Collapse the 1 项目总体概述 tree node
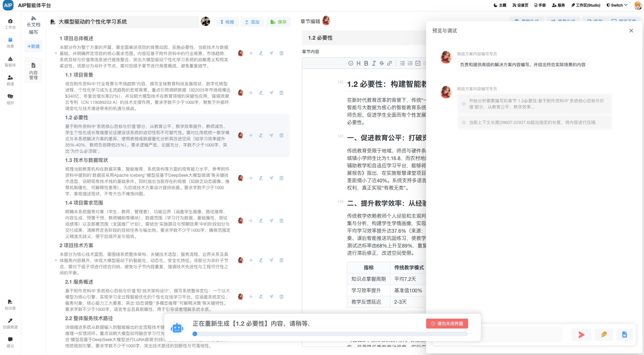 coord(56,53)
